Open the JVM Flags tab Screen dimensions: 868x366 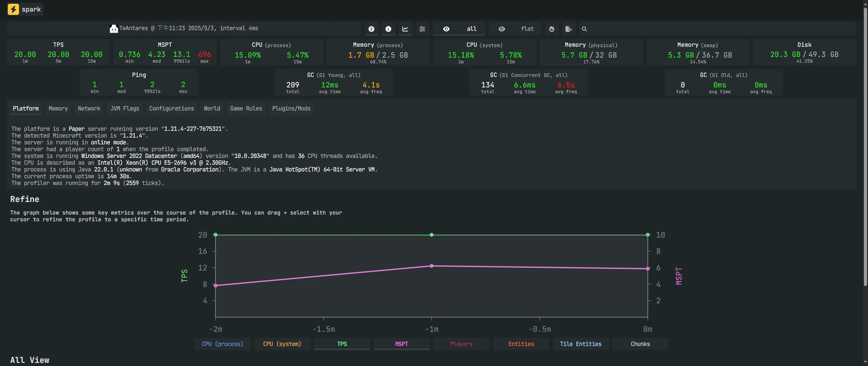click(124, 108)
